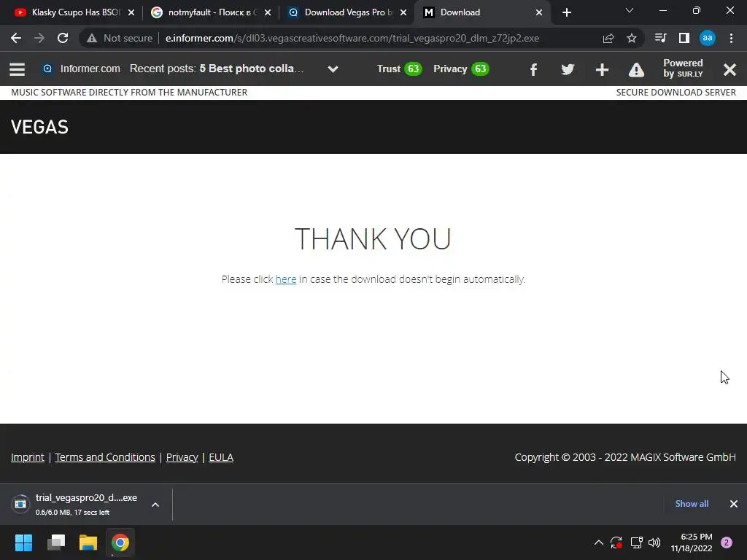Close the downloads bar

(734, 504)
